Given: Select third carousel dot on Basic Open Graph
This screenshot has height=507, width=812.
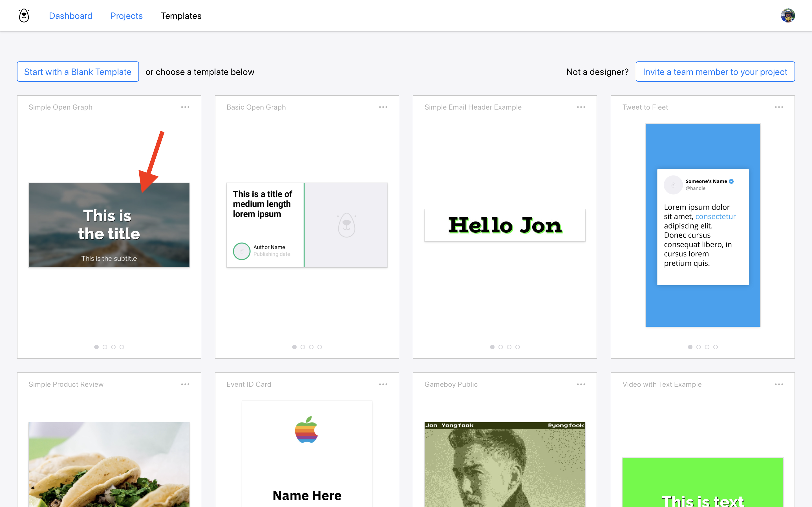Looking at the screenshot, I should point(311,347).
